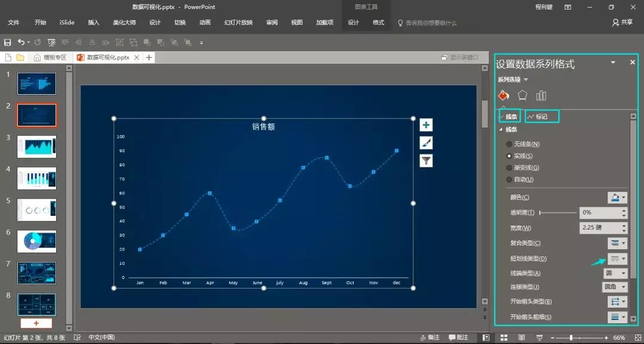Open the format pane options arrow
This screenshot has height=344, width=644.
613,63
